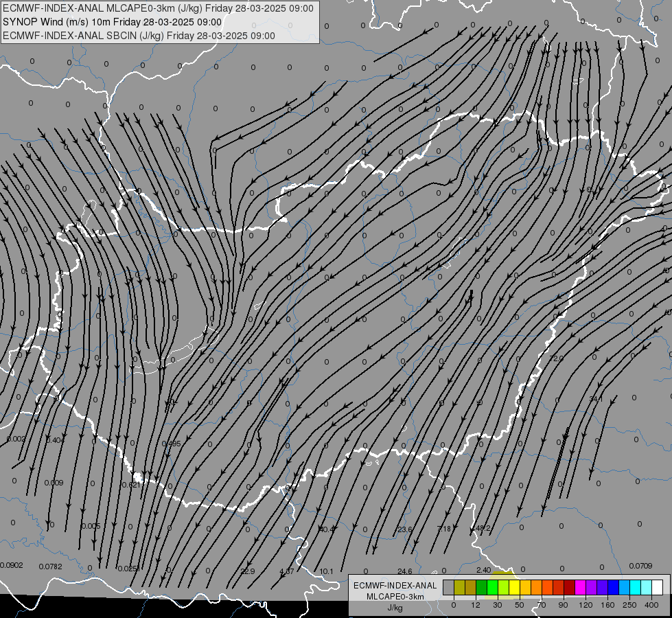The image size is (672, 618).
Task: Click the 'MLCAPE0-3km' legend label
Action: point(395,597)
